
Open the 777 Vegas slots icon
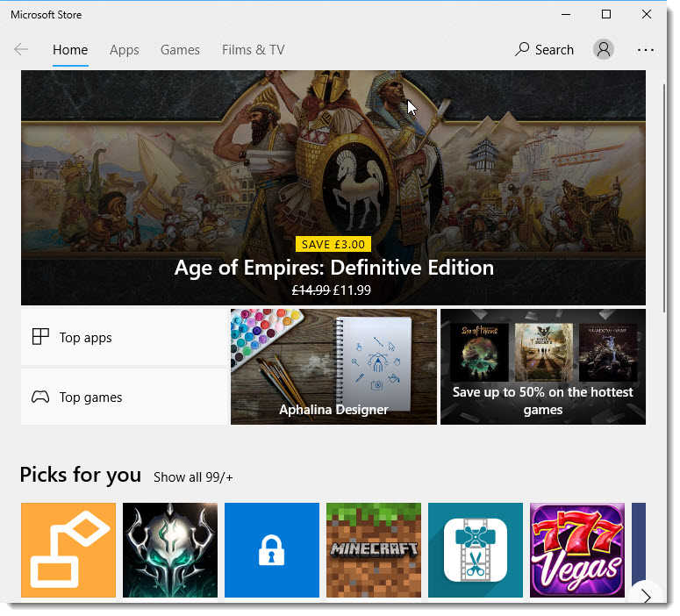[x=577, y=550]
